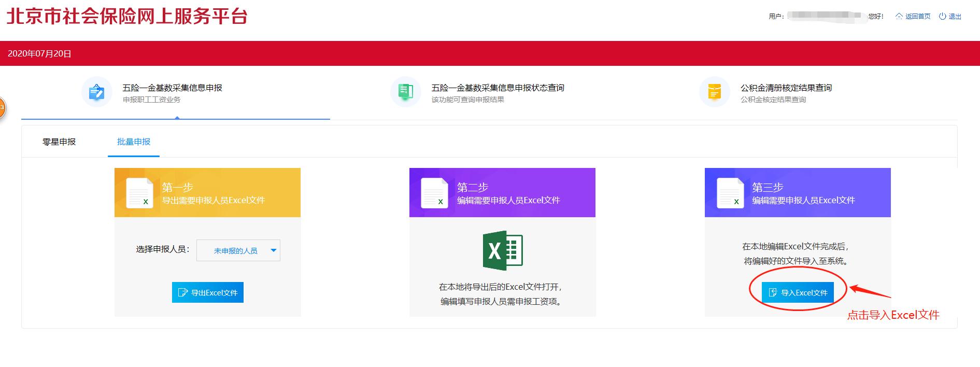Click the date 2020年07月20日

39,53
